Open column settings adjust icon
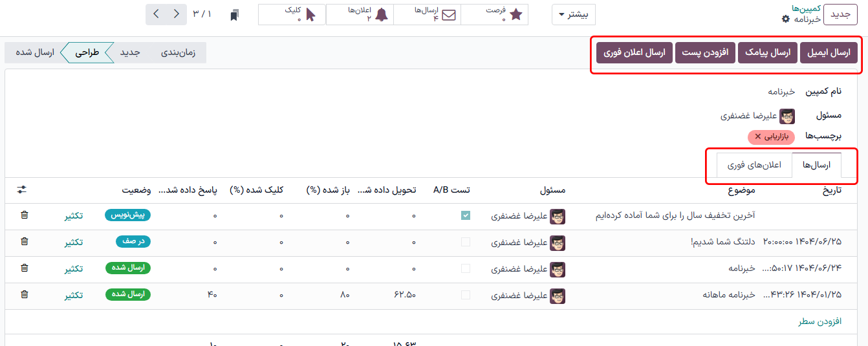Screen dimensions: 868x346 coord(22,190)
